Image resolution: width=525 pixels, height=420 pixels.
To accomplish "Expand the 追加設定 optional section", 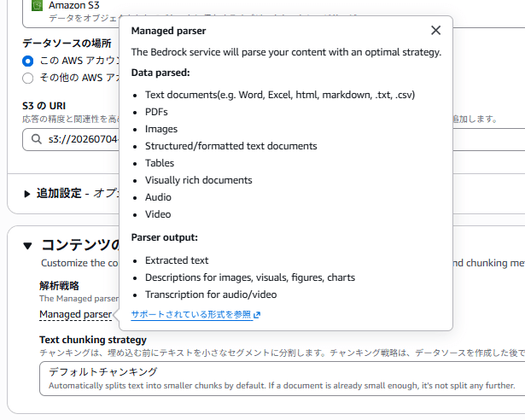I will [x=27, y=194].
